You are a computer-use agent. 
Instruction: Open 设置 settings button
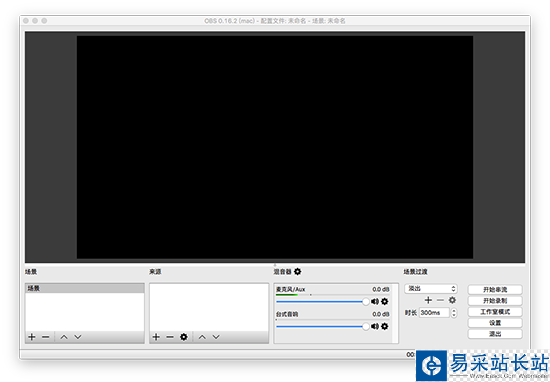495,323
